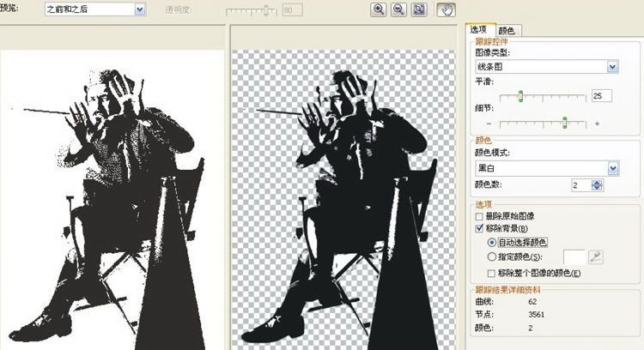Click the traced after preview image

[x=343, y=200]
